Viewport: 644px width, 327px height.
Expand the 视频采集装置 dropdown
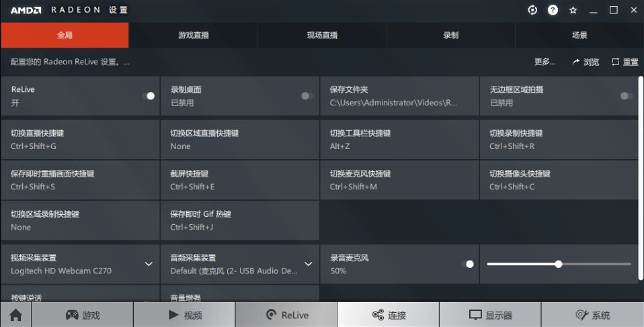tap(149, 265)
